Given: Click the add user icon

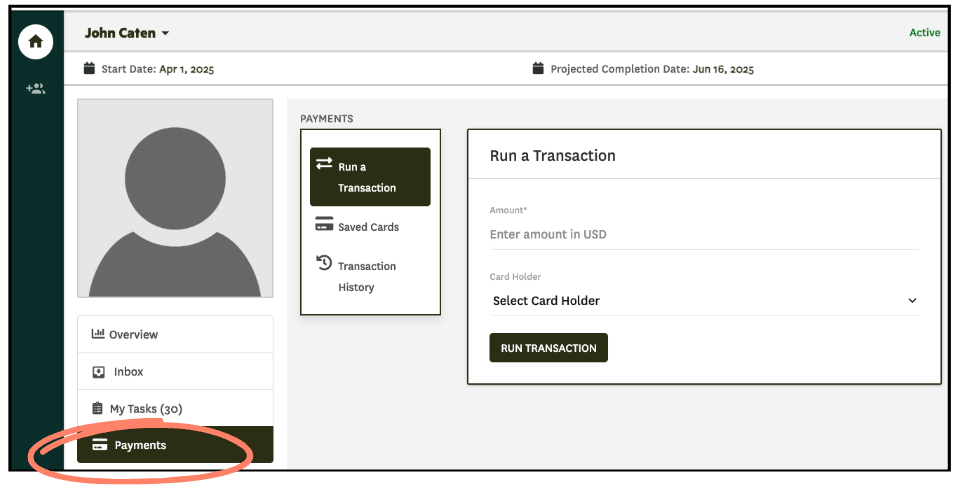Looking at the screenshot, I should click(36, 89).
